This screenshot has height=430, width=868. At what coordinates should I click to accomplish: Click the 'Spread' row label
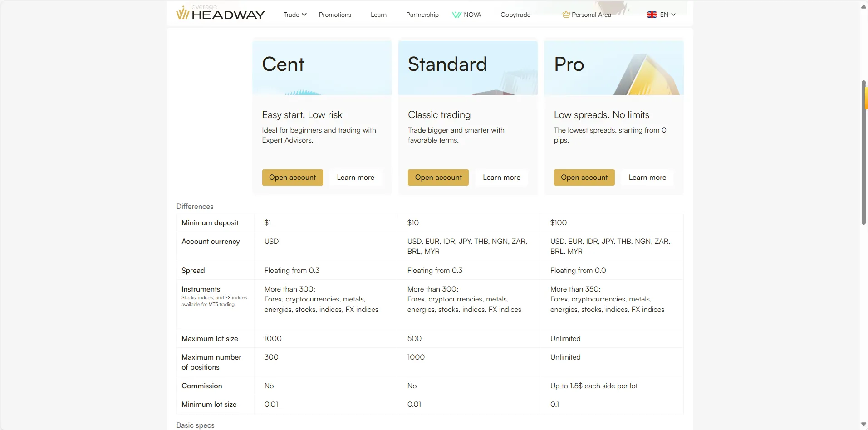click(x=193, y=270)
